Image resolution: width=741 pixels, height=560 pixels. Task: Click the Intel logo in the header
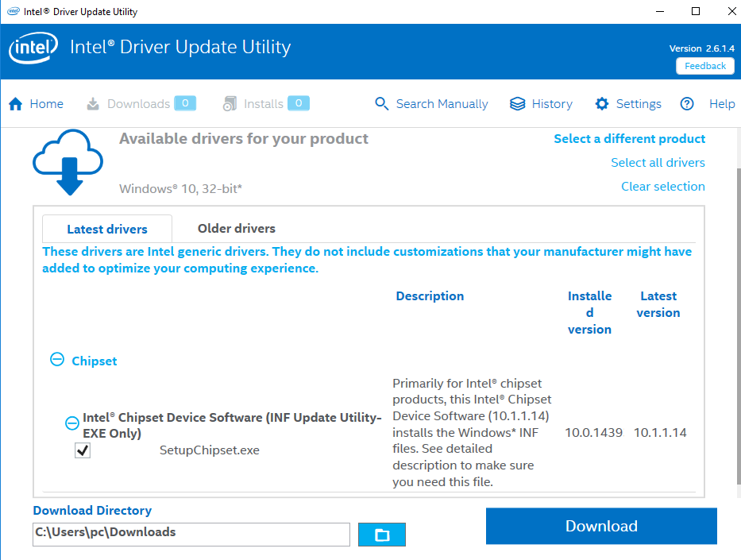(x=33, y=47)
